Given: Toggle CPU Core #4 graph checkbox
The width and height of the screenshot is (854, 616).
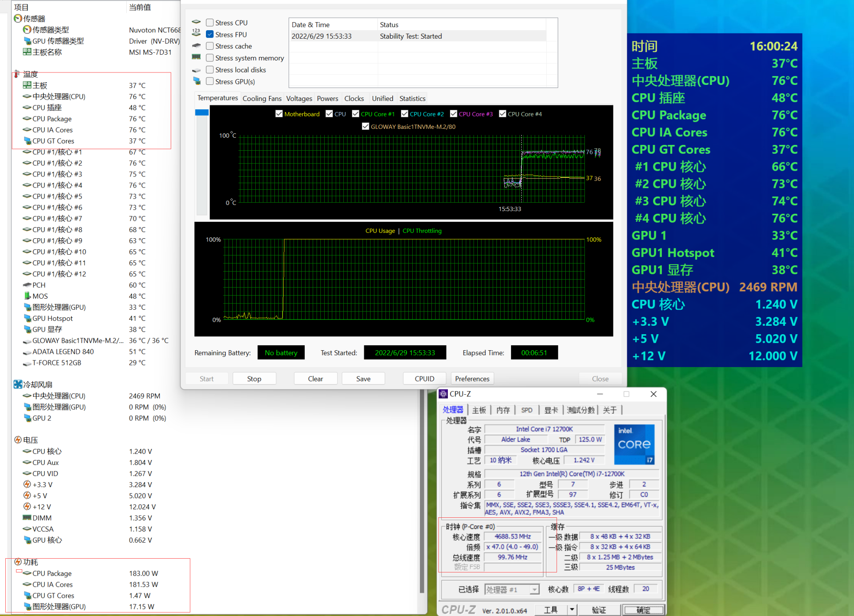Looking at the screenshot, I should click(x=503, y=114).
